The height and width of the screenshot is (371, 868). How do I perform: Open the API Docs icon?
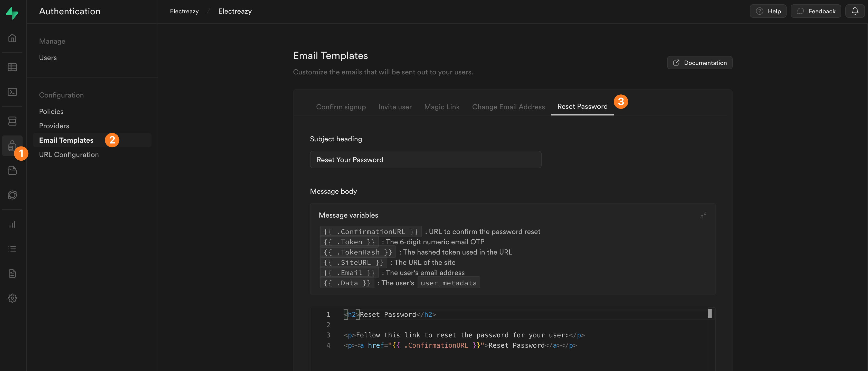tap(12, 273)
